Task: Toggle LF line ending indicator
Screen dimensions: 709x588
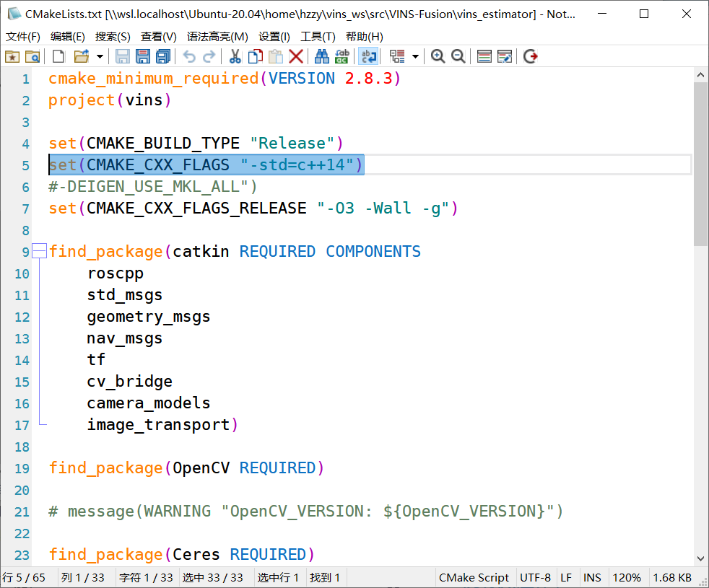Action: (566, 578)
